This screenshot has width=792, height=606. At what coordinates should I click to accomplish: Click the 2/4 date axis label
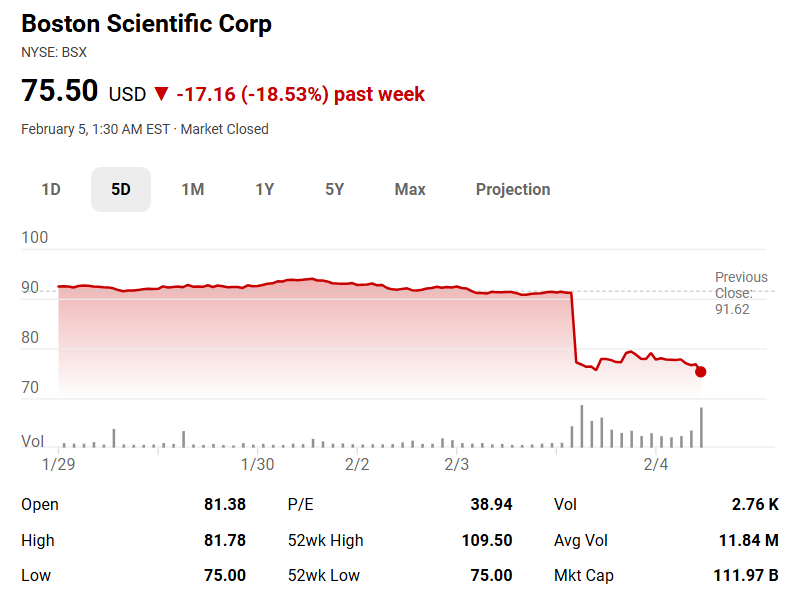point(655,465)
